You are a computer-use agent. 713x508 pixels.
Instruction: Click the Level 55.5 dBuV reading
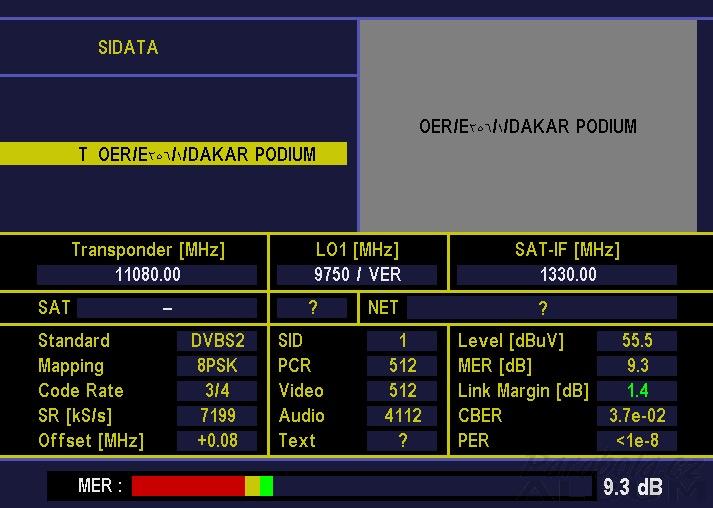[636, 341]
